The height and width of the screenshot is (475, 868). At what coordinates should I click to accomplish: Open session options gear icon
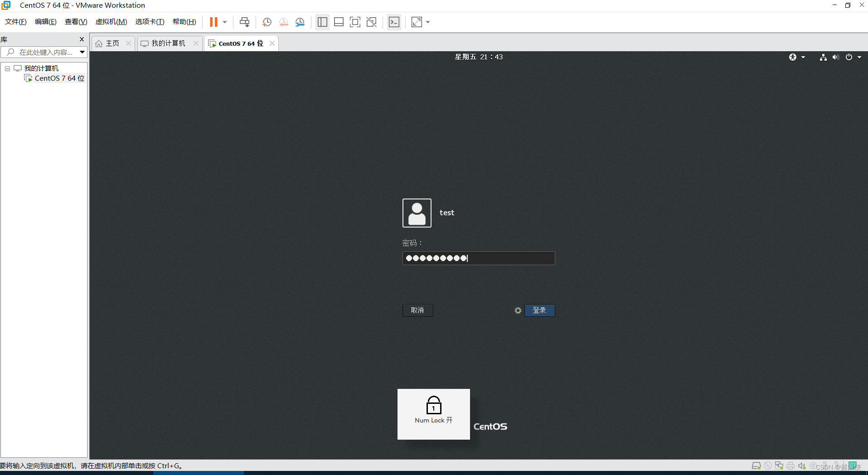pyautogui.click(x=518, y=310)
